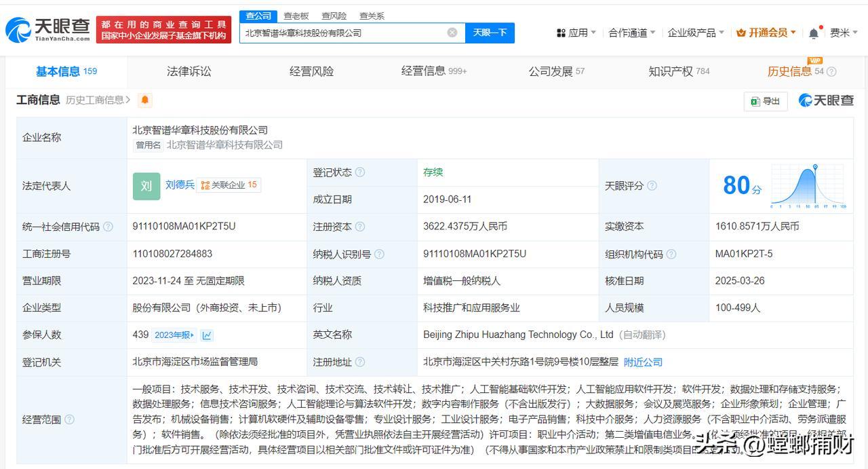
Task: Switch to the 法律诉讼 tab
Action: pyautogui.click(x=189, y=71)
